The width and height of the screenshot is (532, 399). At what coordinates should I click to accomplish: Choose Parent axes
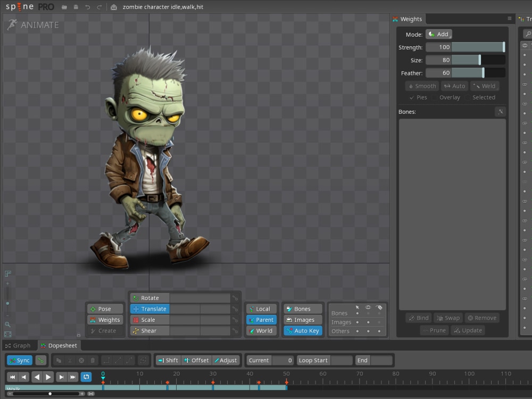(261, 320)
